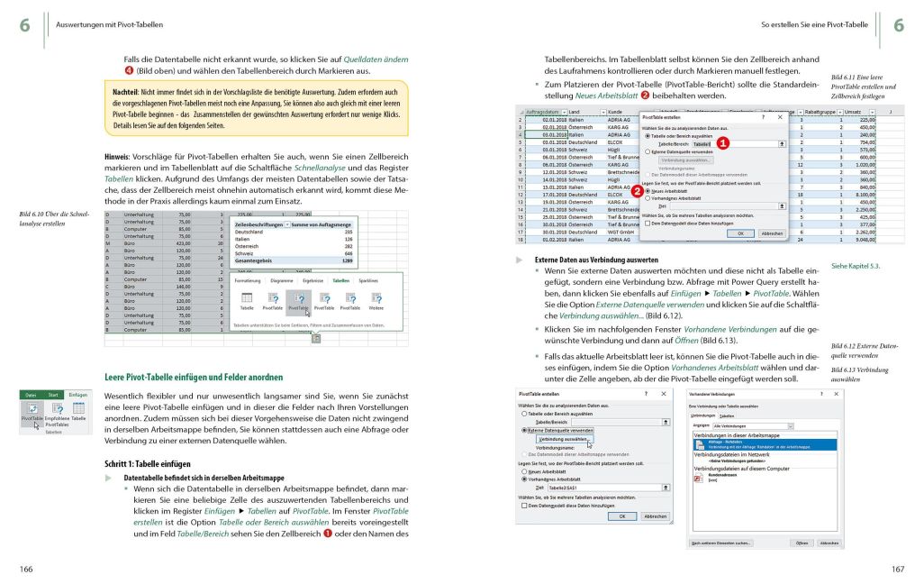Open the Rabattgruppe column filter dropdown
The image size is (924, 584).
839,112
